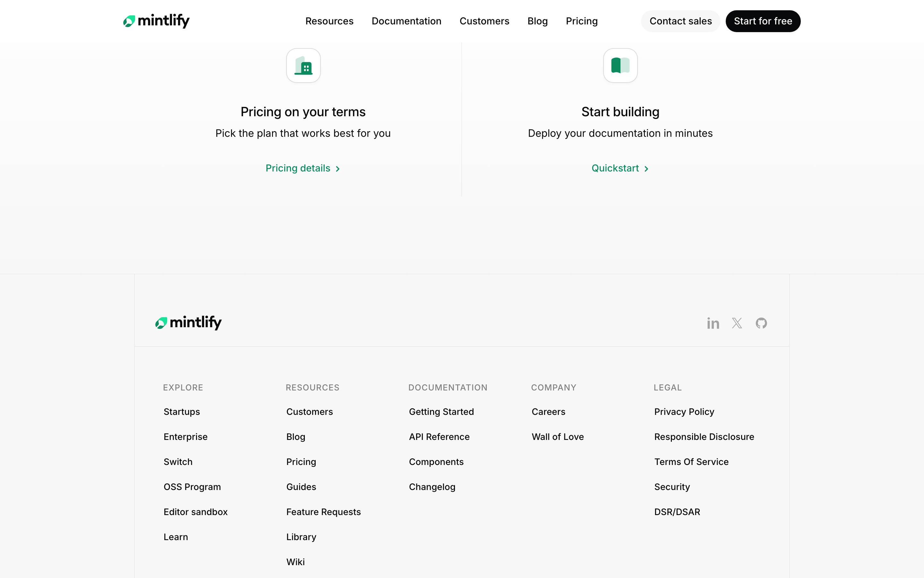Click 'Deploy your documentation in minutes' text
This screenshot has height=578, width=924.
click(x=620, y=133)
